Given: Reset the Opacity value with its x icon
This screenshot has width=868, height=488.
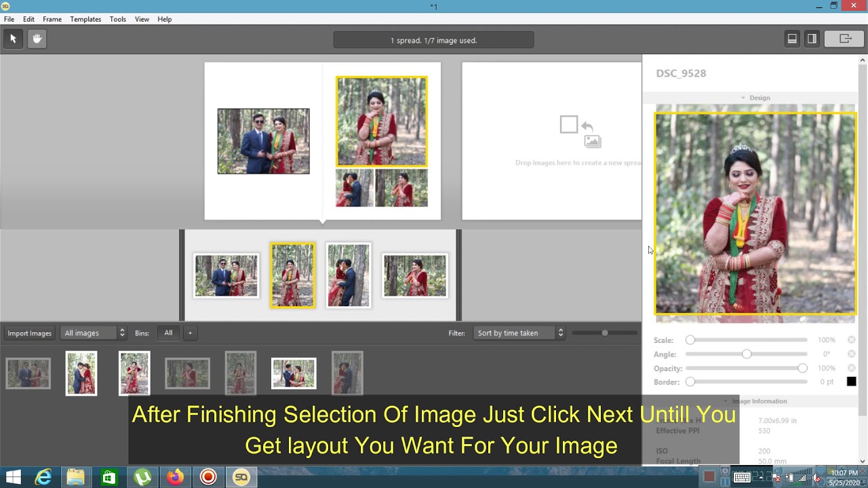Looking at the screenshot, I should tap(851, 368).
